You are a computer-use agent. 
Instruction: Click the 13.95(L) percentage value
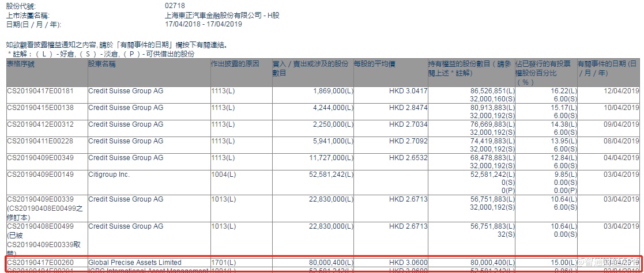pyautogui.click(x=565, y=141)
